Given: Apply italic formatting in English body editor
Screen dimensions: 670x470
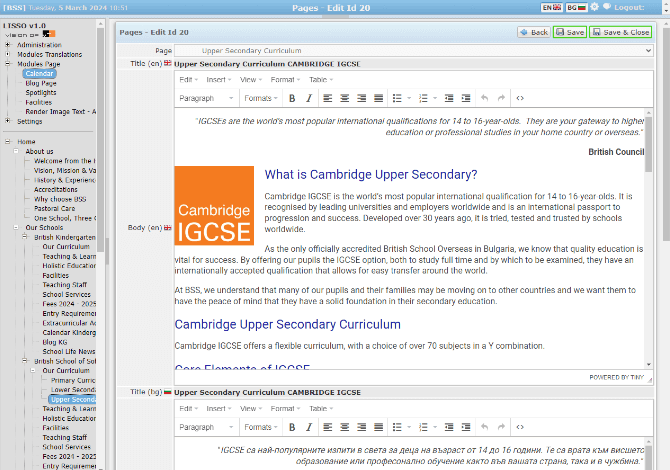Looking at the screenshot, I should coord(309,98).
